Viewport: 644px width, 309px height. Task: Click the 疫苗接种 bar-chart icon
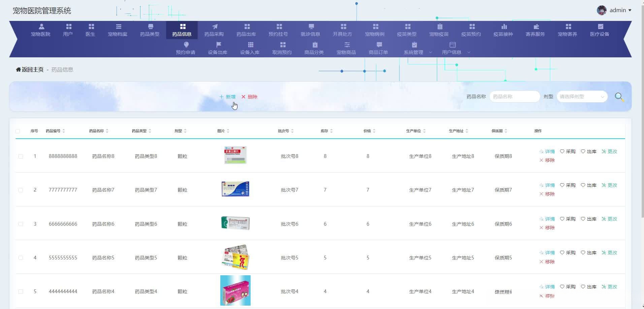[x=504, y=26]
